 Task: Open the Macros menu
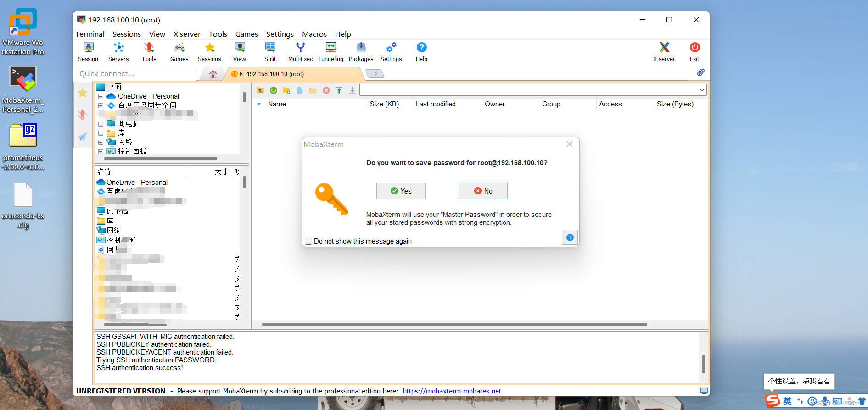coord(314,34)
